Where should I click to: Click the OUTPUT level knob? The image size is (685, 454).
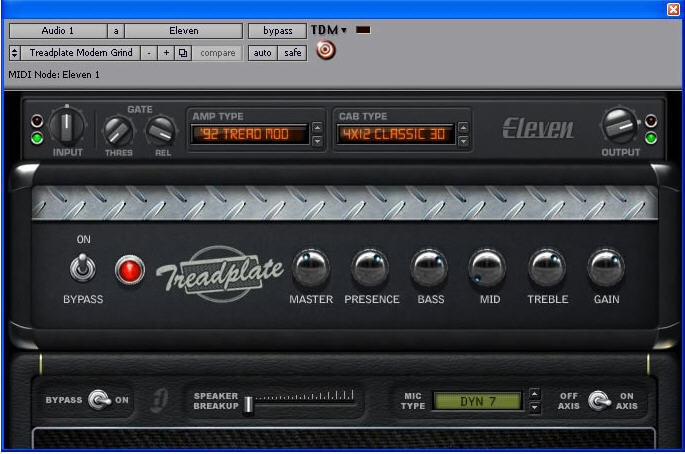tap(619, 126)
